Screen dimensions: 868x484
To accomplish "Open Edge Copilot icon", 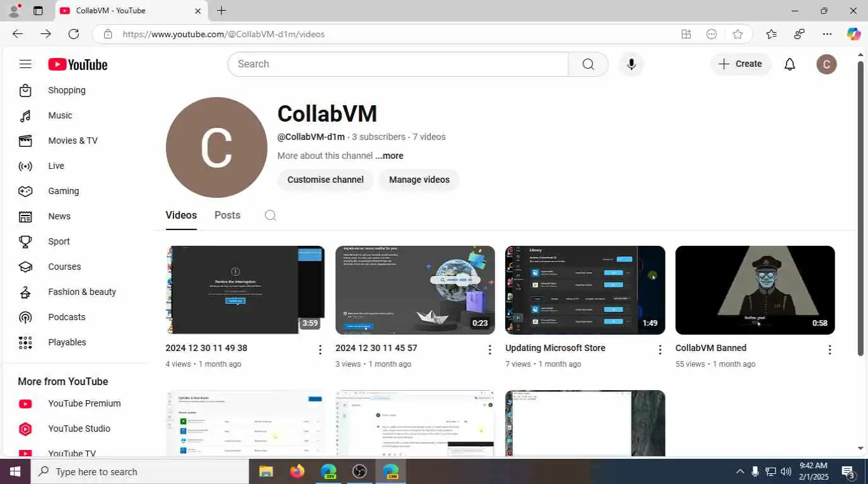I will pyautogui.click(x=853, y=34).
